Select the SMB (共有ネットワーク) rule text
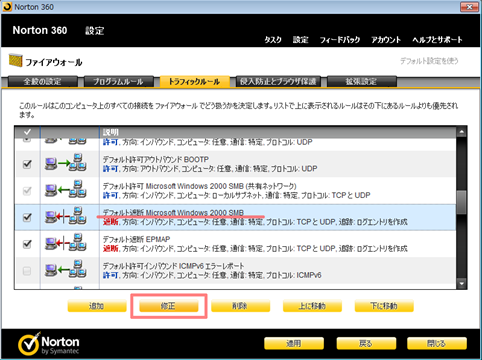The image size is (482, 360). coord(199,186)
